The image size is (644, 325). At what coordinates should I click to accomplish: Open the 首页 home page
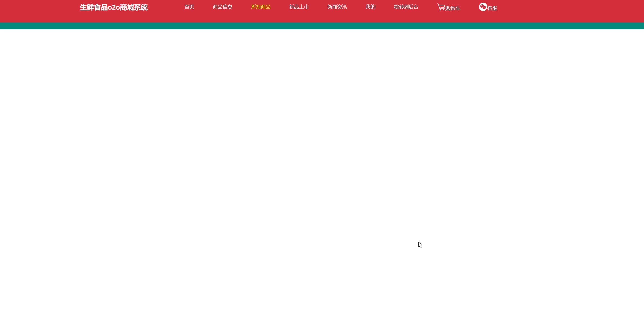(189, 7)
